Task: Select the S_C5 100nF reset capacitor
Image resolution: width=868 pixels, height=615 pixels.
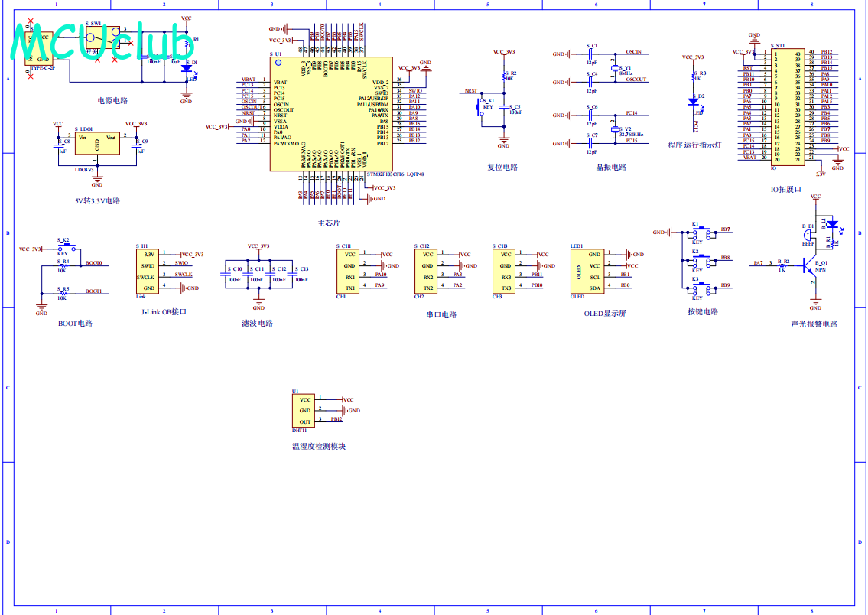Action: pos(505,107)
